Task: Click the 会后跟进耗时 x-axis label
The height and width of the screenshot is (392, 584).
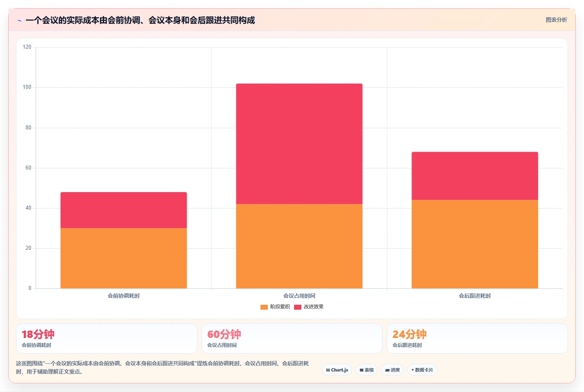Action: point(475,296)
